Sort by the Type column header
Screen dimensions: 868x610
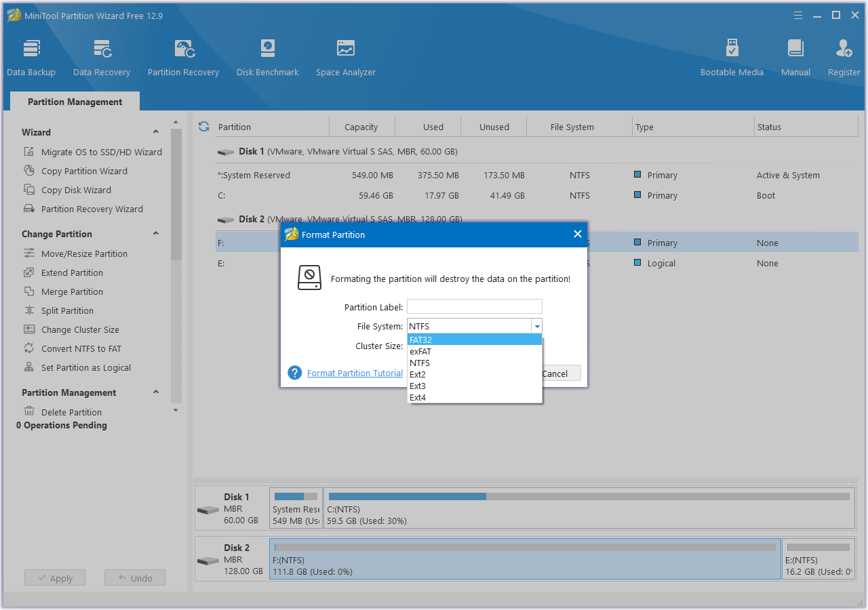point(693,127)
